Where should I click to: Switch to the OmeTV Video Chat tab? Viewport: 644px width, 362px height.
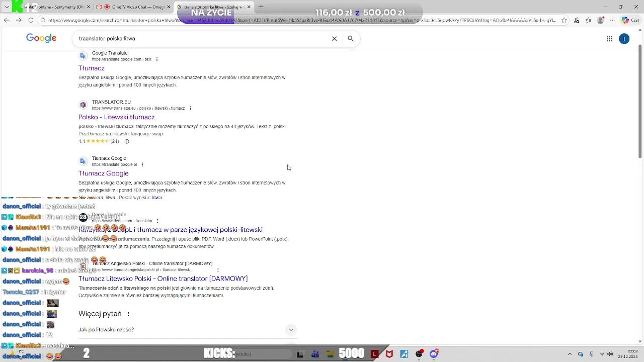133,7
